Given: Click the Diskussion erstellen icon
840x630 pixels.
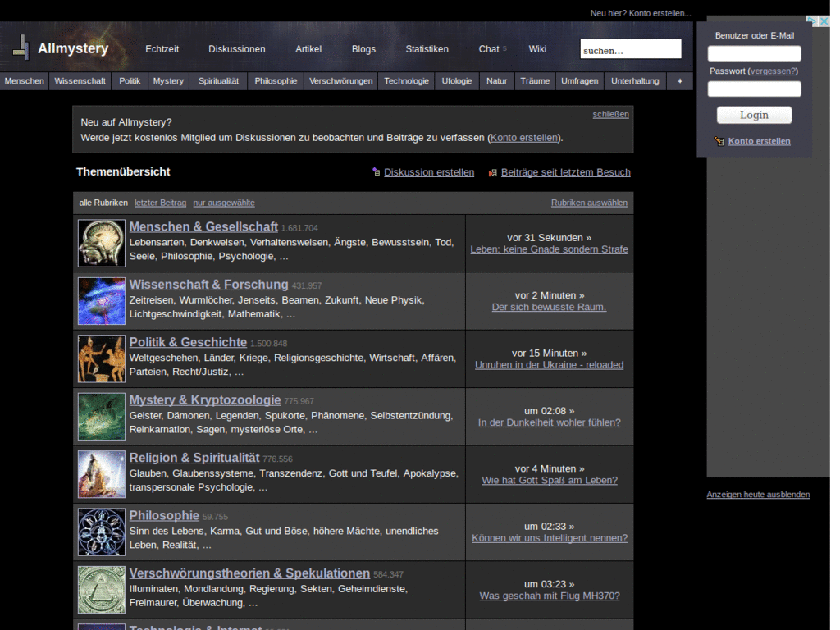Looking at the screenshot, I should point(376,172).
